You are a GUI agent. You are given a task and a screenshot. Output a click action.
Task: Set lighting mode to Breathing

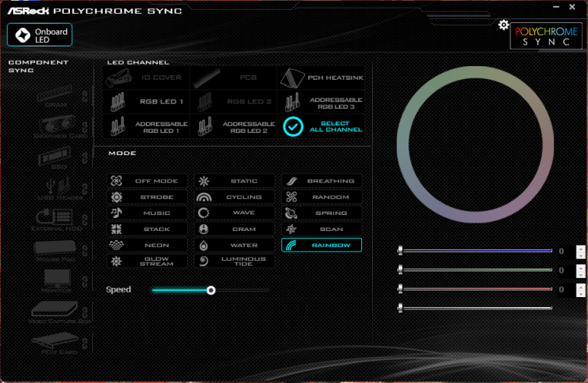[322, 181]
